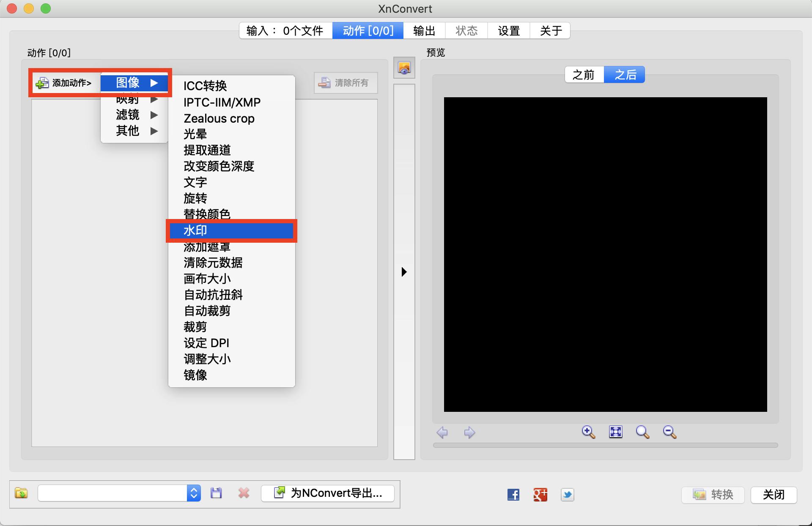The image size is (812, 526).
Task: Go to previous preview image arrow
Action: coord(442,433)
